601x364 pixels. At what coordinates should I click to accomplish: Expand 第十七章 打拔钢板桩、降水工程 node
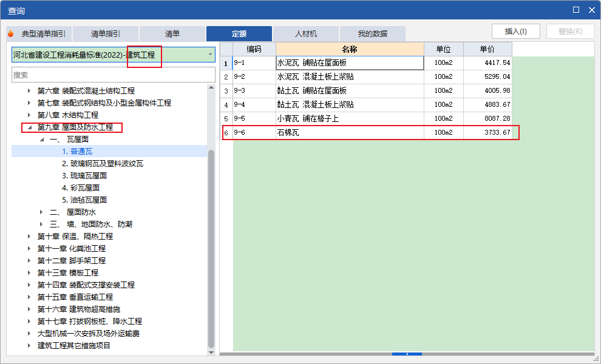click(x=29, y=322)
